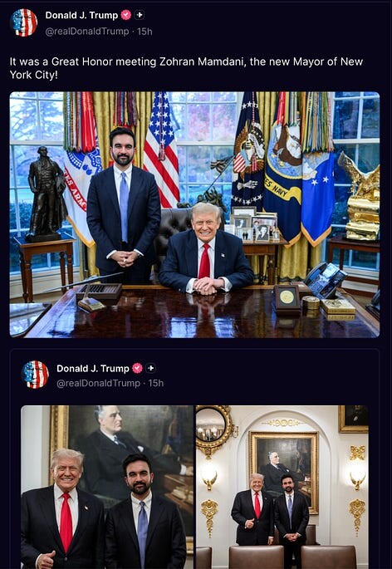Open the quoted post's flag avatar

click(x=35, y=375)
